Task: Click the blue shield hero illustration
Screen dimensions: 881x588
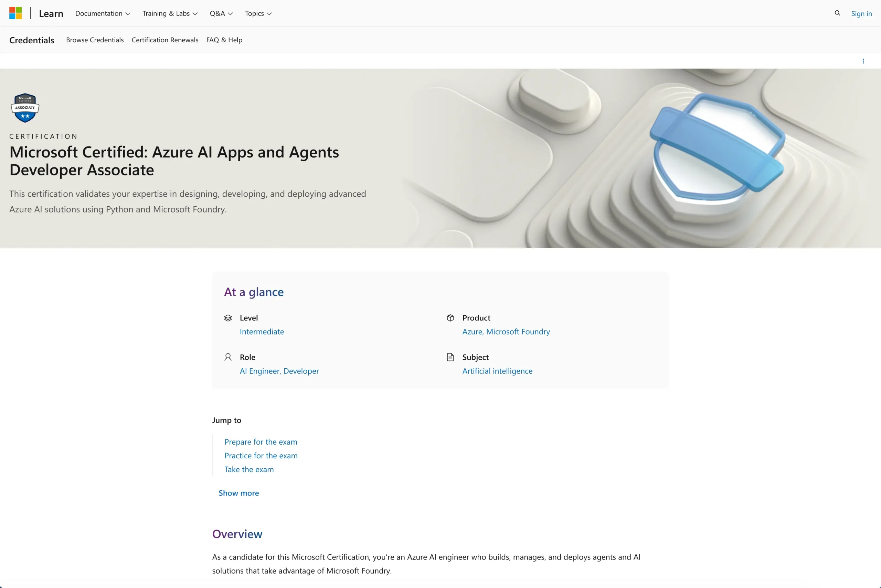Action: click(718, 150)
